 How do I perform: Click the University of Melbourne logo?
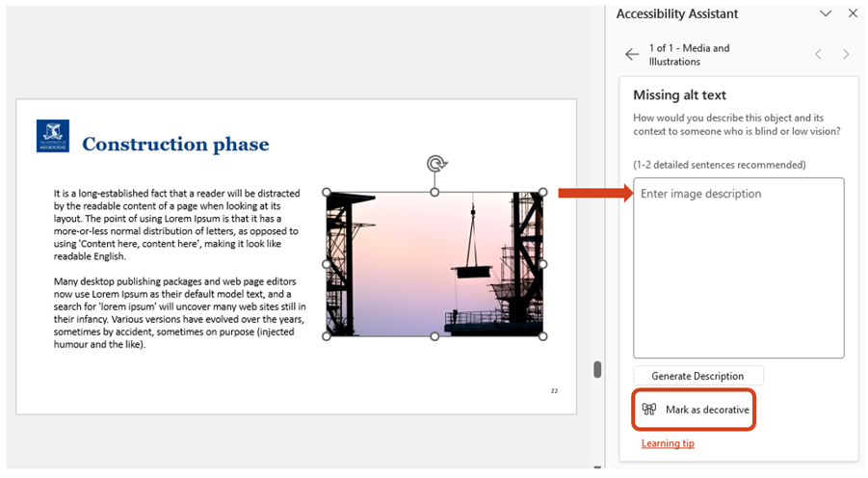(53, 136)
